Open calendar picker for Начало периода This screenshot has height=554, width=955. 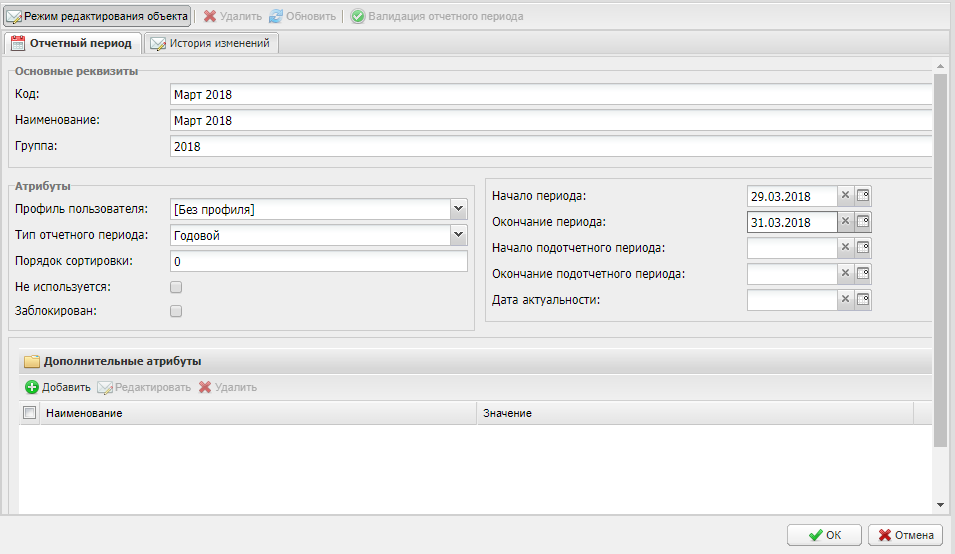(863, 196)
